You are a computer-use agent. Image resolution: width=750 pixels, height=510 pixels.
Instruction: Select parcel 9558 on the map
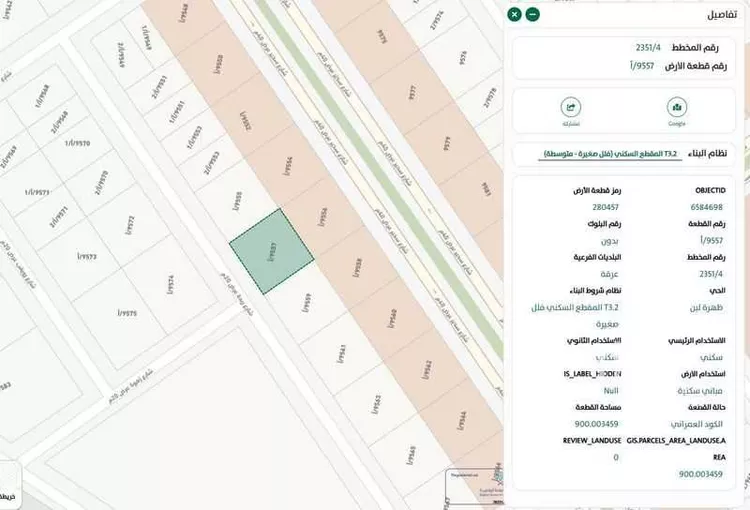coord(357,268)
